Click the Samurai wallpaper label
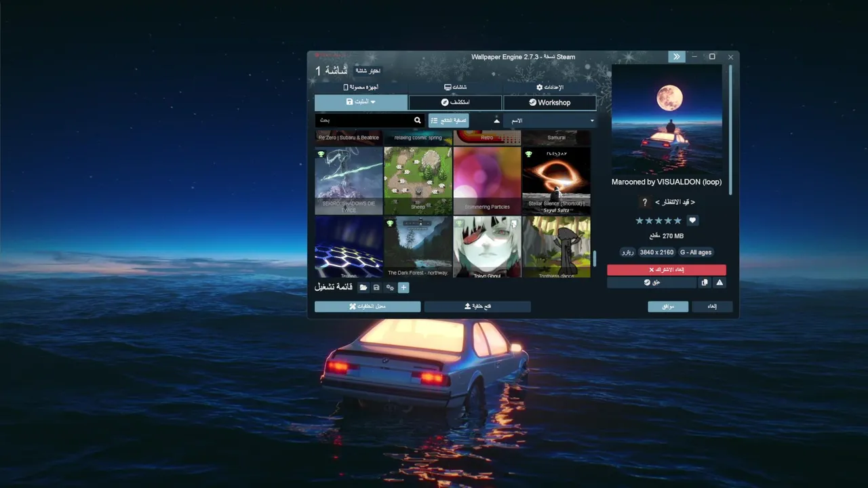 pyautogui.click(x=556, y=138)
